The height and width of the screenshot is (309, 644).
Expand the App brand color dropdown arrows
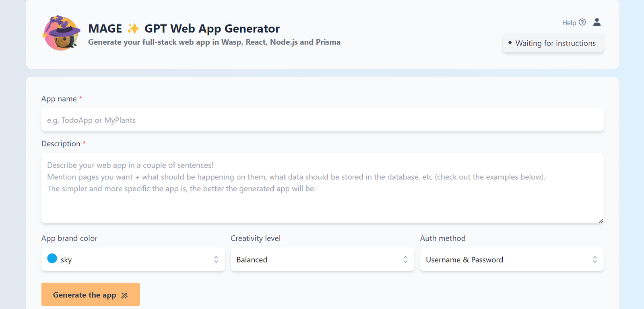pyautogui.click(x=216, y=259)
